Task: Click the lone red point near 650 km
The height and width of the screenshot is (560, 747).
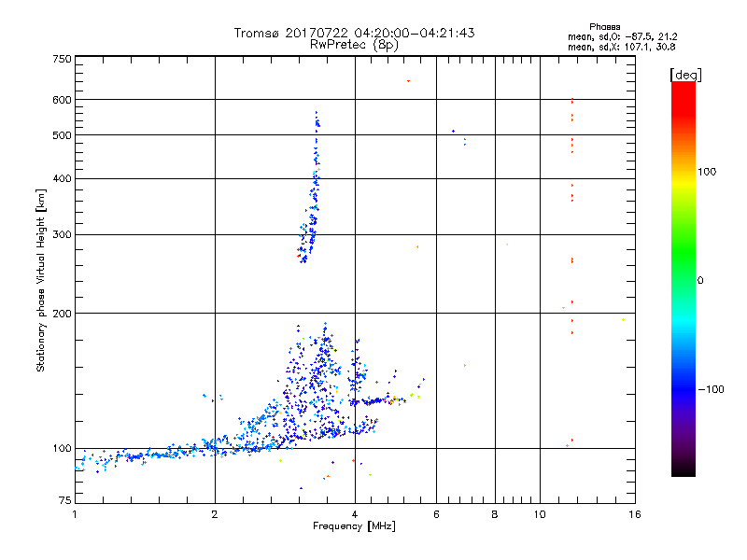Action: (x=408, y=81)
